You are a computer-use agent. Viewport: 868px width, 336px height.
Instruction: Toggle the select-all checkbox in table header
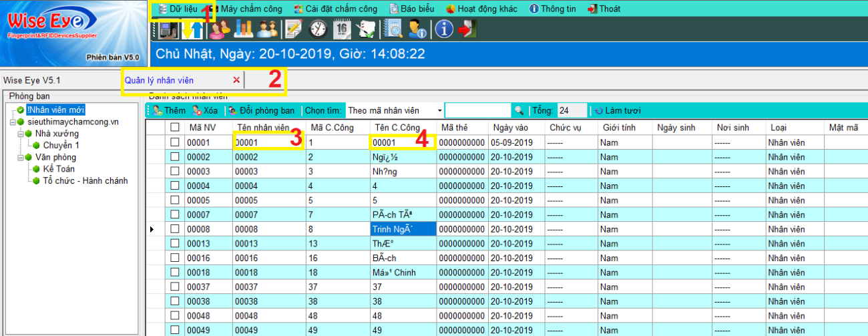tap(175, 128)
